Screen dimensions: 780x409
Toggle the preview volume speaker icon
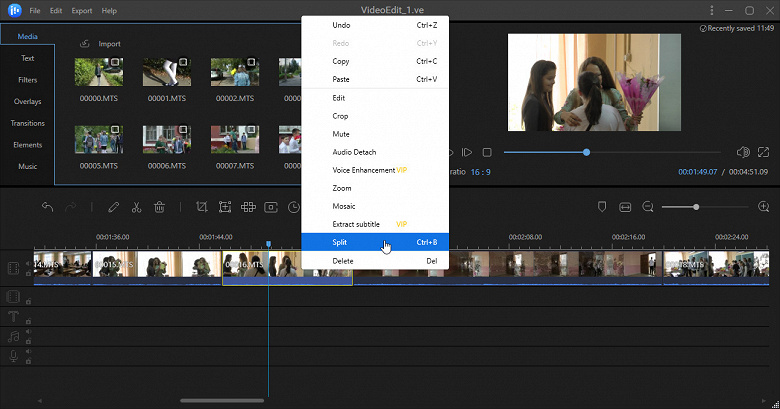742,152
